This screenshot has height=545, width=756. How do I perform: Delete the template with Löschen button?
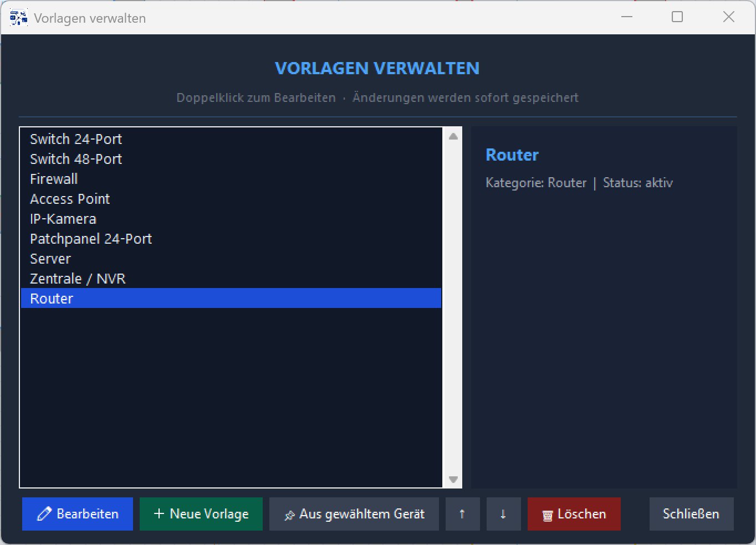pyautogui.click(x=574, y=514)
